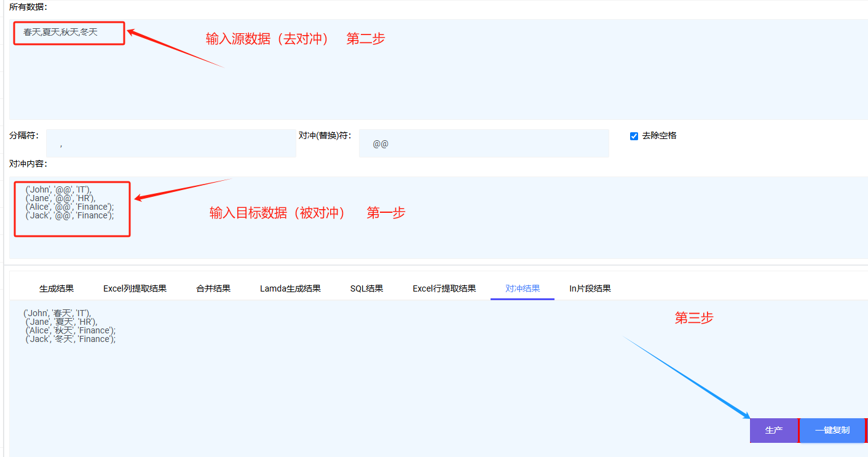The image size is (868, 457).
Task: Click the 所有数据 label text
Action: pyautogui.click(x=28, y=7)
